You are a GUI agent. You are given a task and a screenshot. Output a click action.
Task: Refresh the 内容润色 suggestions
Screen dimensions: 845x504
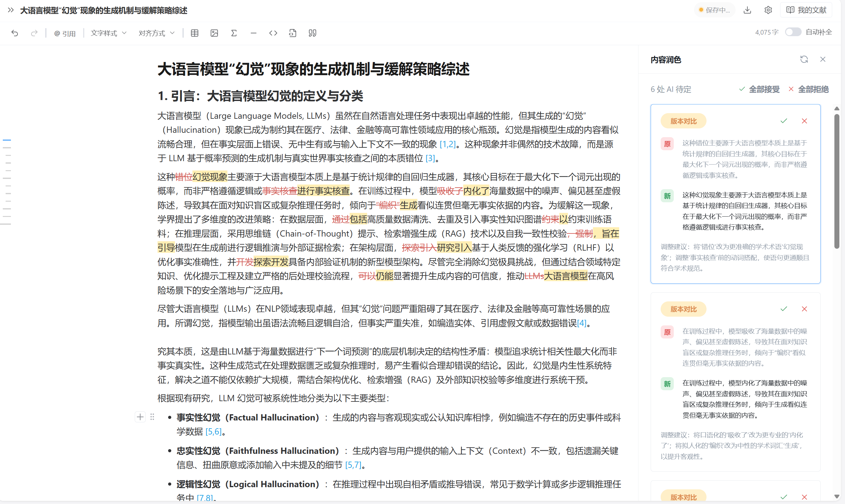point(804,60)
